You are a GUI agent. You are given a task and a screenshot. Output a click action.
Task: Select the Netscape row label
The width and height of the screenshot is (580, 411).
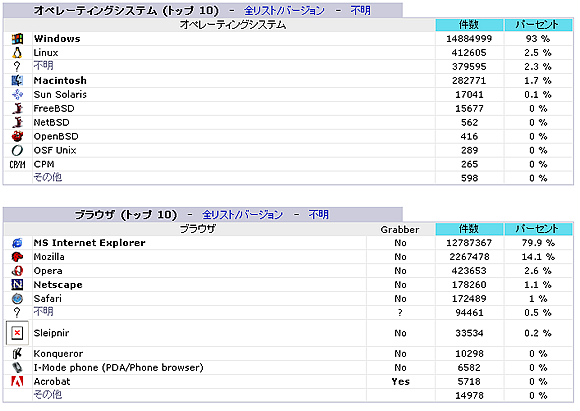[58, 285]
